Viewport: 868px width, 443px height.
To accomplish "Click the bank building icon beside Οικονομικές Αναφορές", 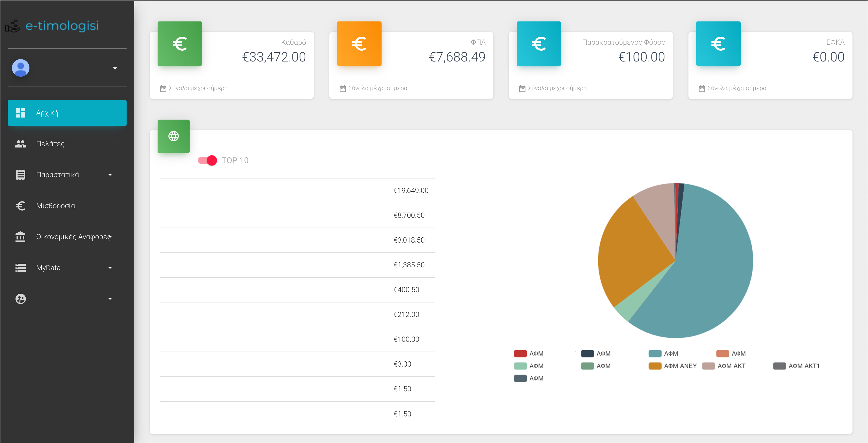I will point(21,237).
